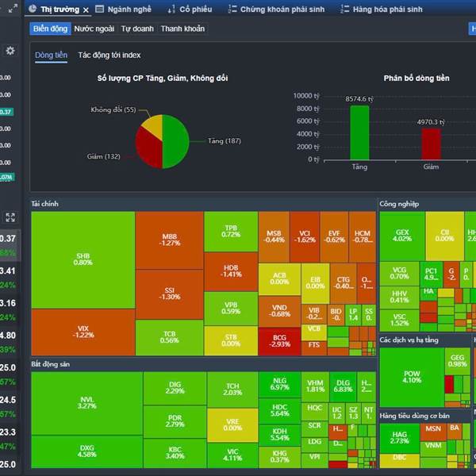Click the Tài chính sector heading

44,204
